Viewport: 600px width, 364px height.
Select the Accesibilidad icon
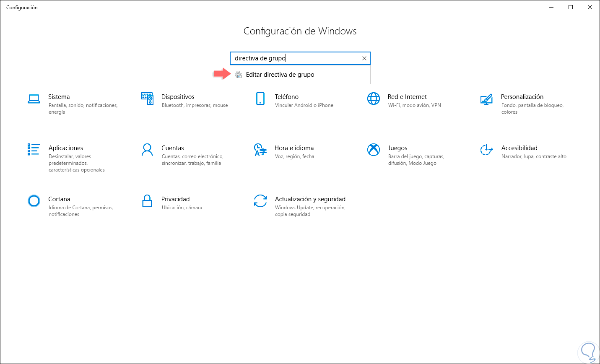click(486, 150)
